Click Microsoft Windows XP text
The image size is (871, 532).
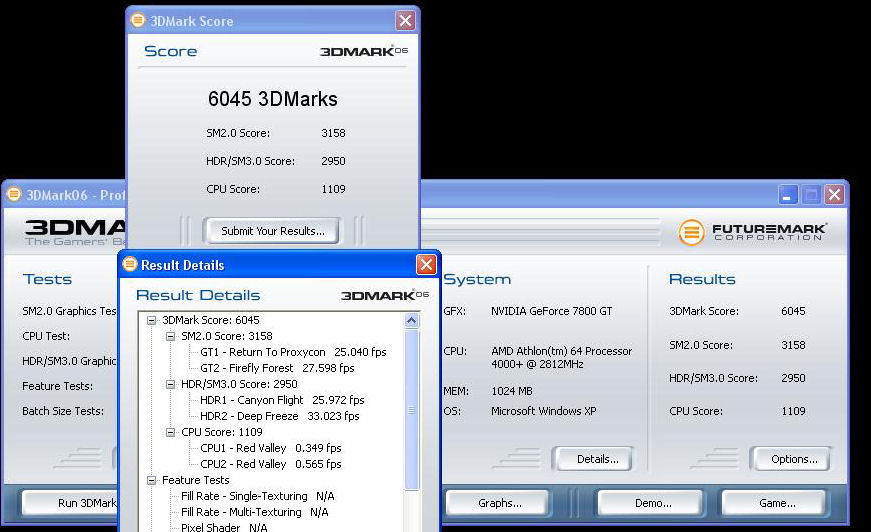click(x=543, y=411)
